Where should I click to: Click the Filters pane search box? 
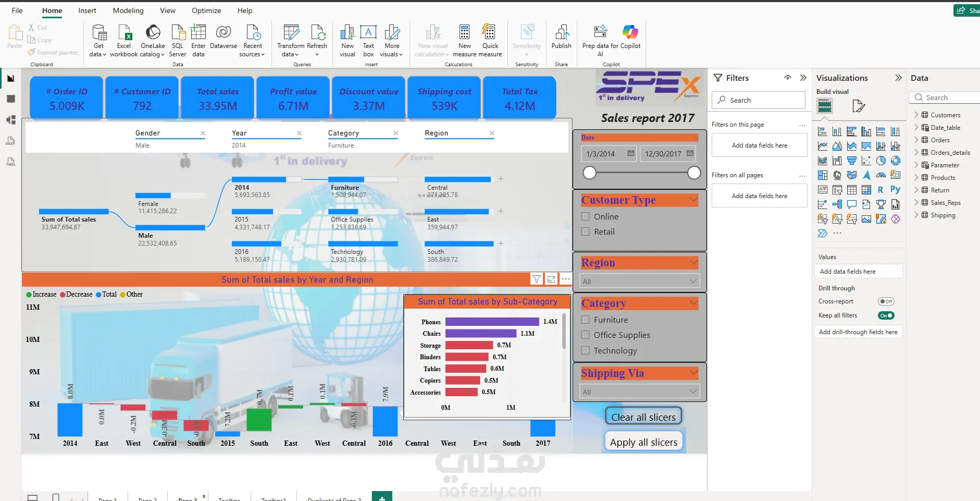pyautogui.click(x=759, y=100)
